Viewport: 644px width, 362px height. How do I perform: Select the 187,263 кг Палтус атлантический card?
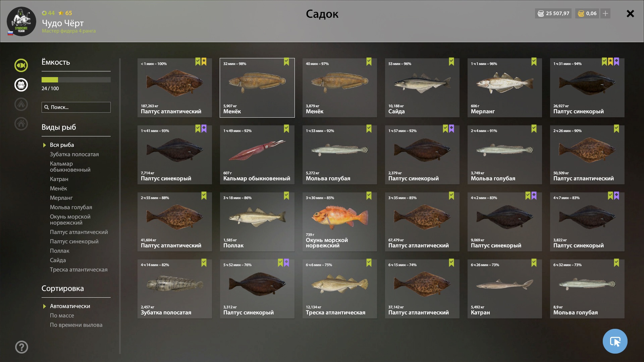(175, 88)
